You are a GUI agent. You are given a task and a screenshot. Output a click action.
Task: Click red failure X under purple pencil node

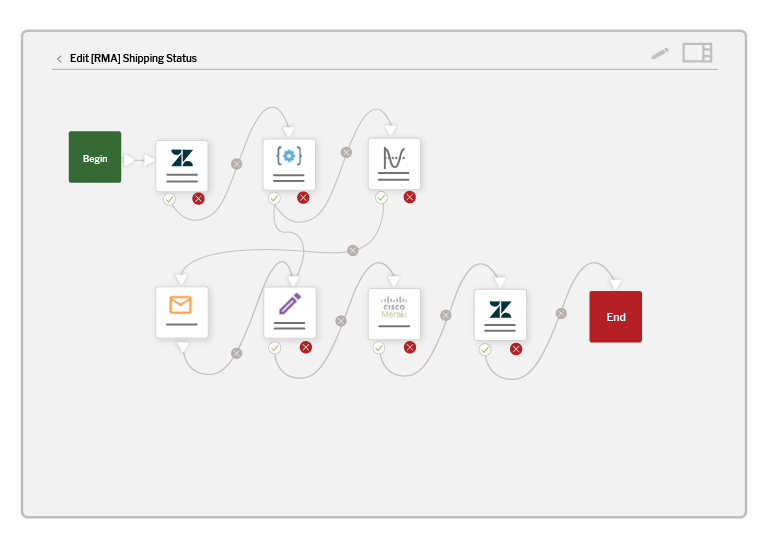click(306, 347)
